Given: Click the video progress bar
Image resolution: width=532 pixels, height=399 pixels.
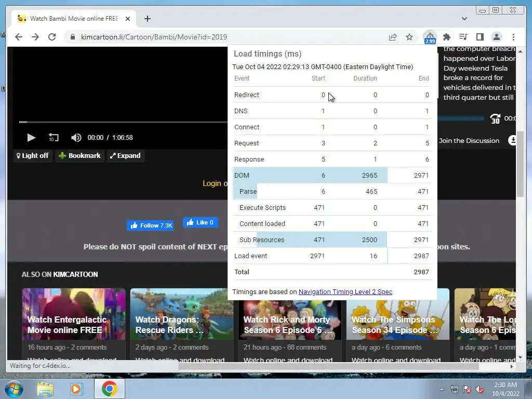Looking at the screenshot, I should 123,122.
